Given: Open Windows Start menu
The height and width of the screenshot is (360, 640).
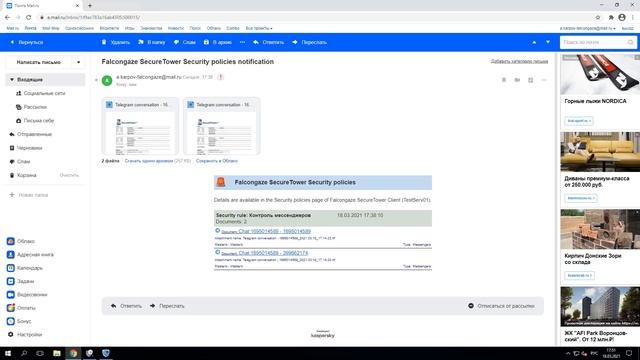Looking at the screenshot, I should pyautogui.click(x=8, y=353).
